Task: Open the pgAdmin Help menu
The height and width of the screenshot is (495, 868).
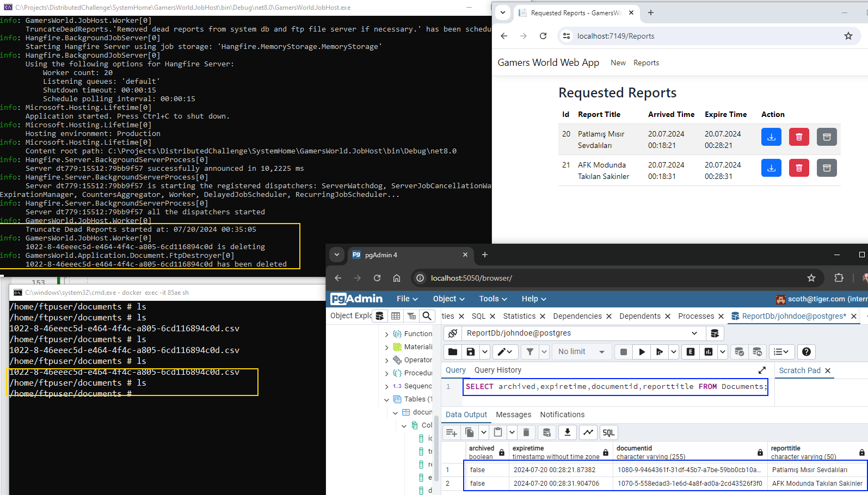Action: tap(534, 299)
